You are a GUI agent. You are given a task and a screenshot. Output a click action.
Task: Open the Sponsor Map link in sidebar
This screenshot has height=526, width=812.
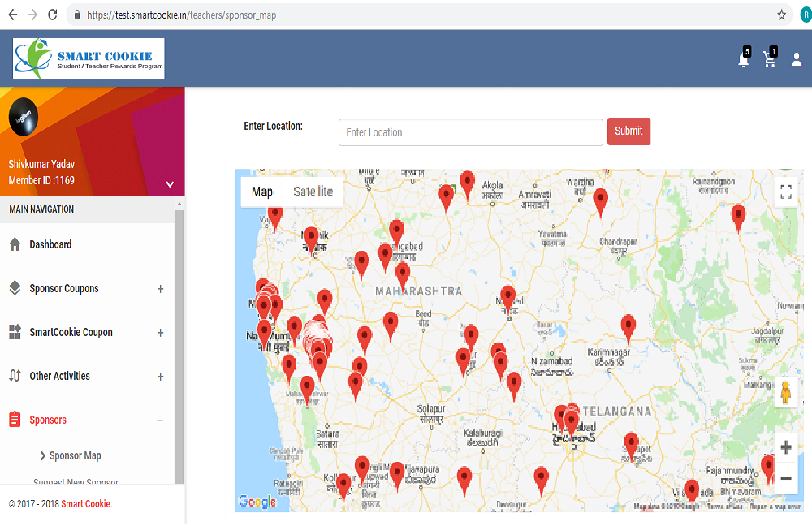point(75,455)
